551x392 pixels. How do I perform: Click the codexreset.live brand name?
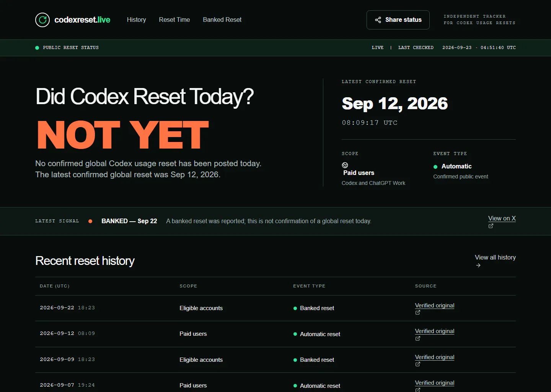coord(82,20)
